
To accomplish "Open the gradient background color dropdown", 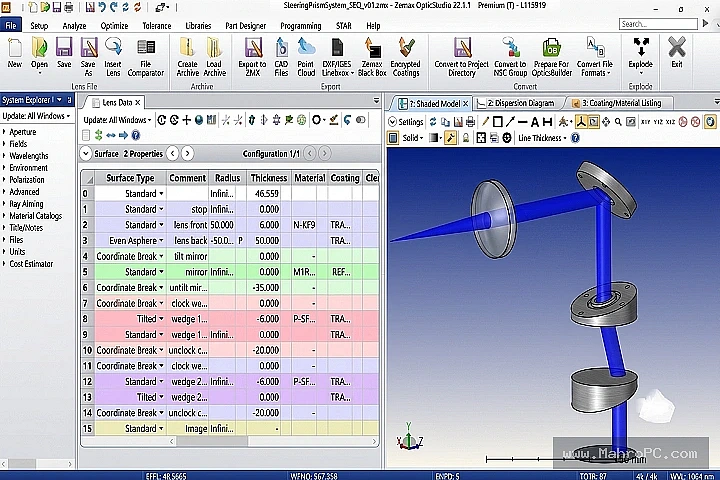I will pyautogui.click(x=434, y=138).
